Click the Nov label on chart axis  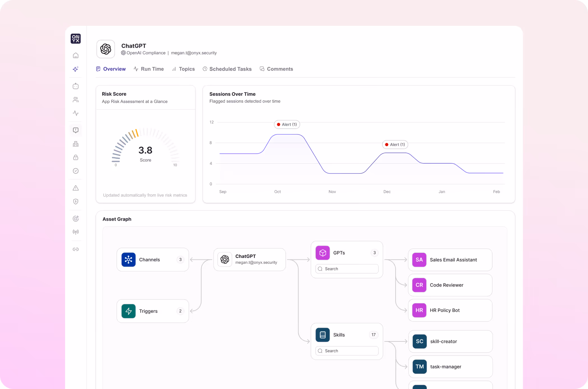point(332,192)
